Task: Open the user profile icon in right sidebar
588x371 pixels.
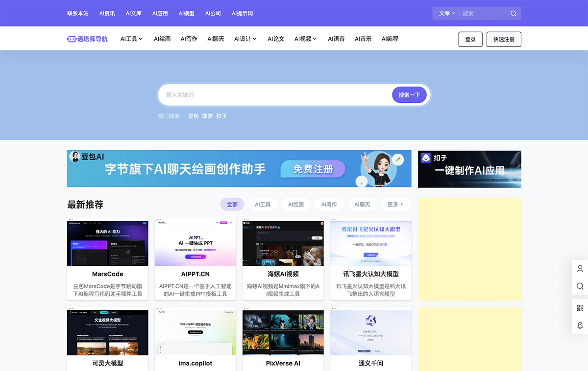Action: [x=580, y=268]
